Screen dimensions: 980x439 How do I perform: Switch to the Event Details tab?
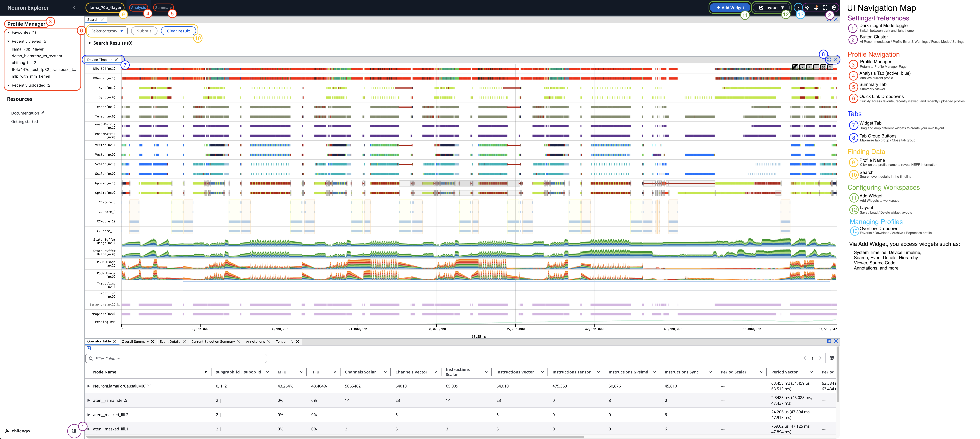tap(170, 341)
